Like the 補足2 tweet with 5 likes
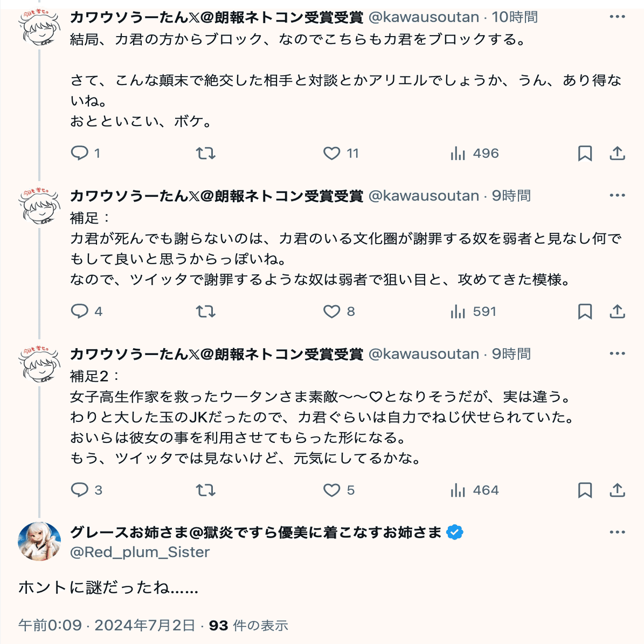 pyautogui.click(x=331, y=490)
